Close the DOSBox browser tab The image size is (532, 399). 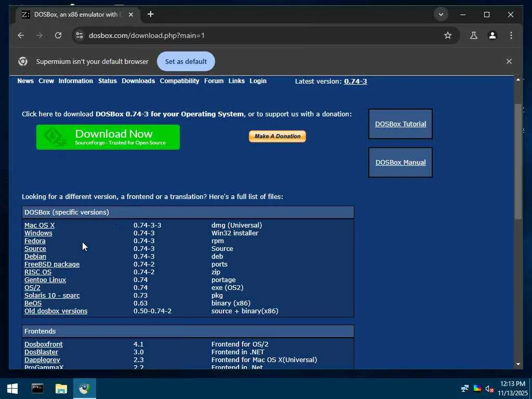[x=131, y=15]
